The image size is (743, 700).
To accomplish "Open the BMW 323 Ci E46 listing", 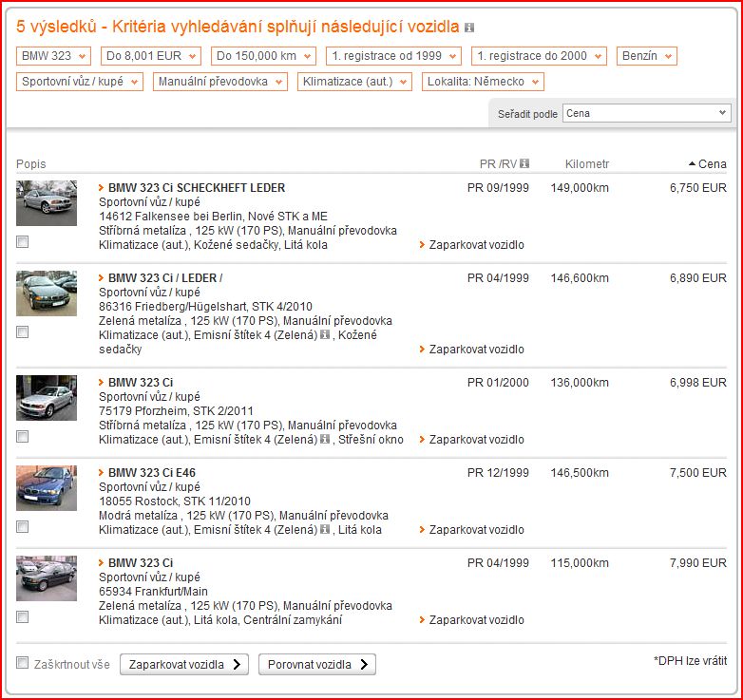I will pos(152,473).
